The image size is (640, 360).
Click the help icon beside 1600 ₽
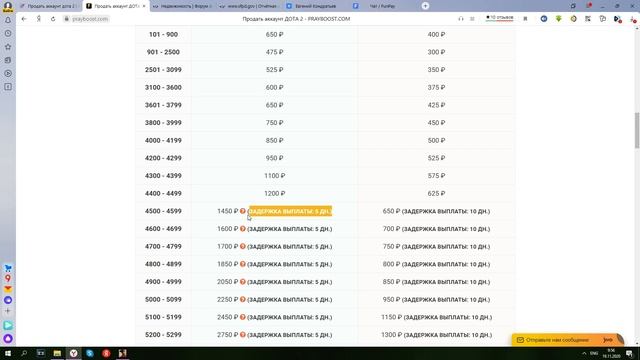[242, 229]
